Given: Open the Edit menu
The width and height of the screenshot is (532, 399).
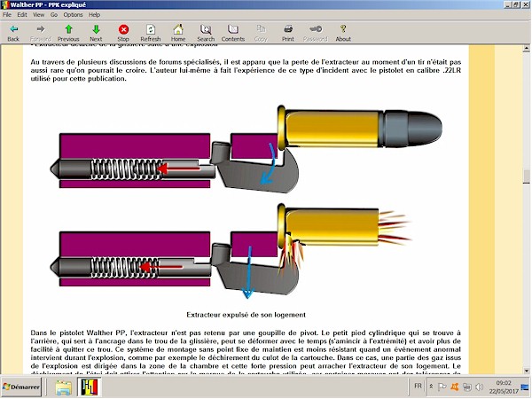Looking at the screenshot, I should (x=22, y=14).
